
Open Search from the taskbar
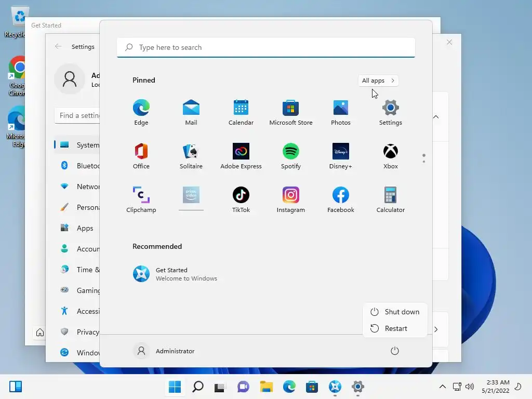(x=198, y=387)
